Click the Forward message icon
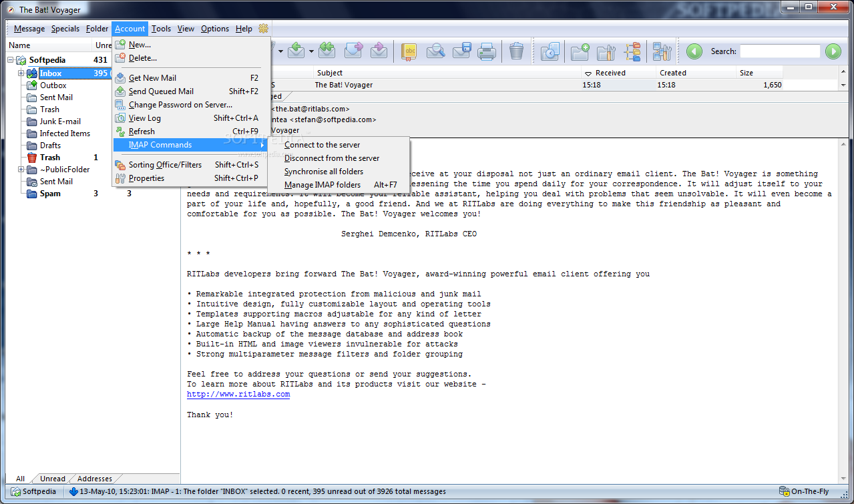Image resolution: width=854 pixels, height=504 pixels. pyautogui.click(x=353, y=51)
